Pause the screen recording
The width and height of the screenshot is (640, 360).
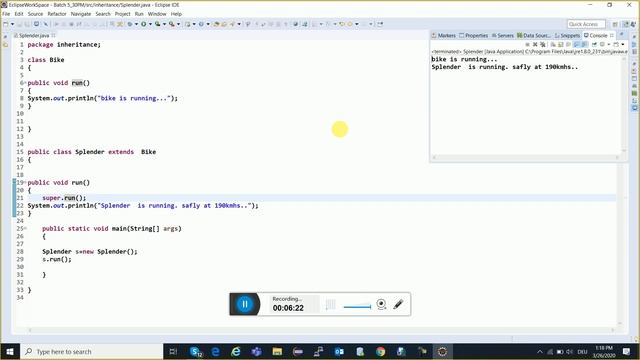[245, 304]
